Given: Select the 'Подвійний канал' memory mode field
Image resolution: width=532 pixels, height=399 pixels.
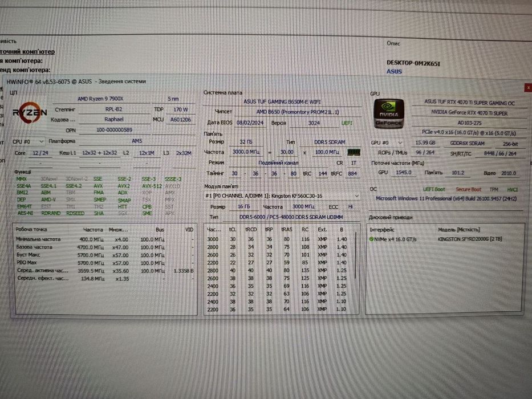Looking at the screenshot, I should coord(278,163).
